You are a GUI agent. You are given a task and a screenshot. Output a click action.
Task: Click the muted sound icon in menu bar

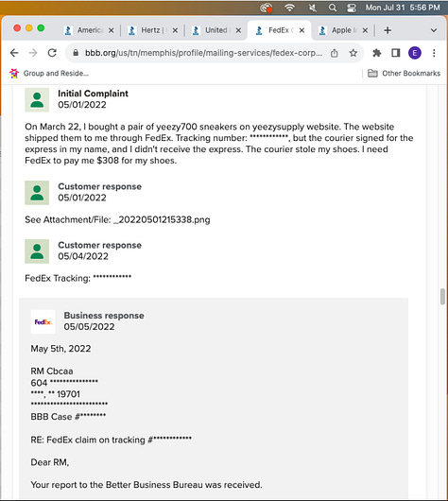(x=312, y=8)
